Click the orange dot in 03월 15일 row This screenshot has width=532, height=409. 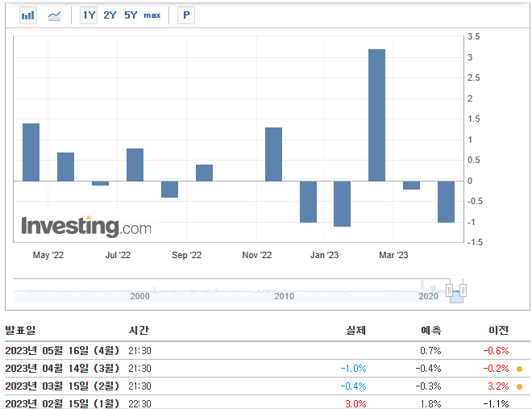pyautogui.click(x=519, y=386)
